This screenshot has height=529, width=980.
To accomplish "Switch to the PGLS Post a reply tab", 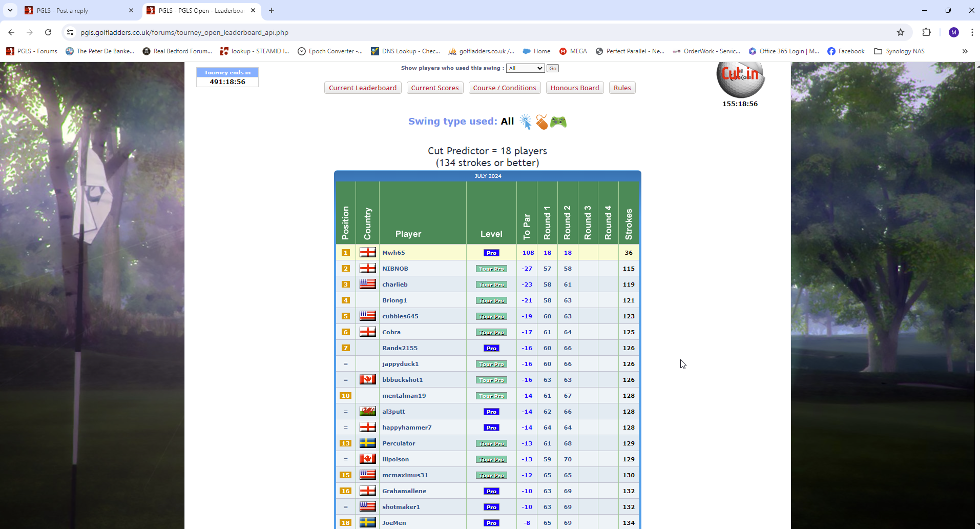I will point(77,10).
